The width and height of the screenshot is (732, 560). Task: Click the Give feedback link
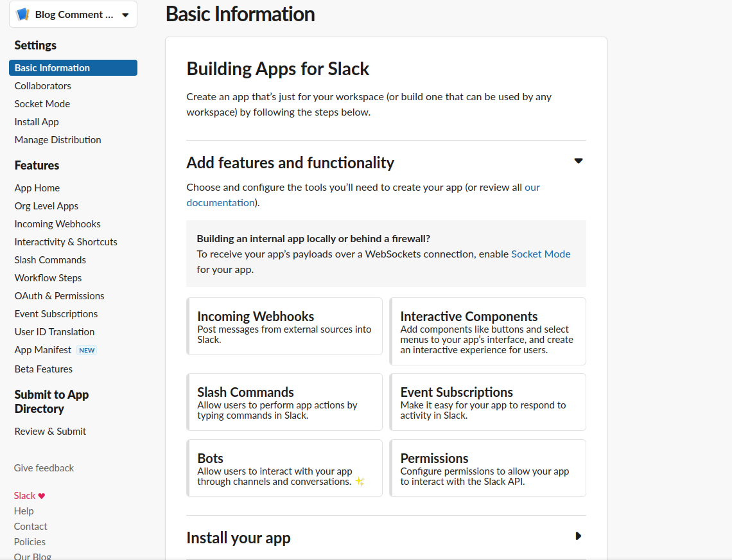tap(44, 468)
